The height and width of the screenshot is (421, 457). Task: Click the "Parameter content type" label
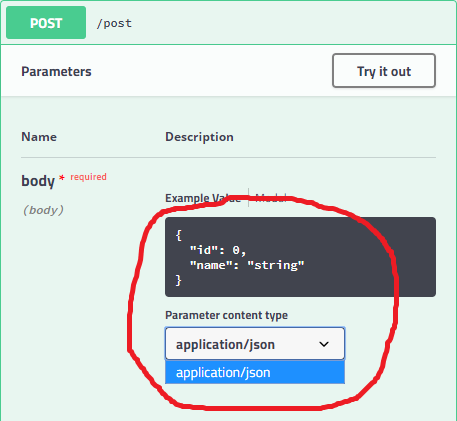coord(226,315)
